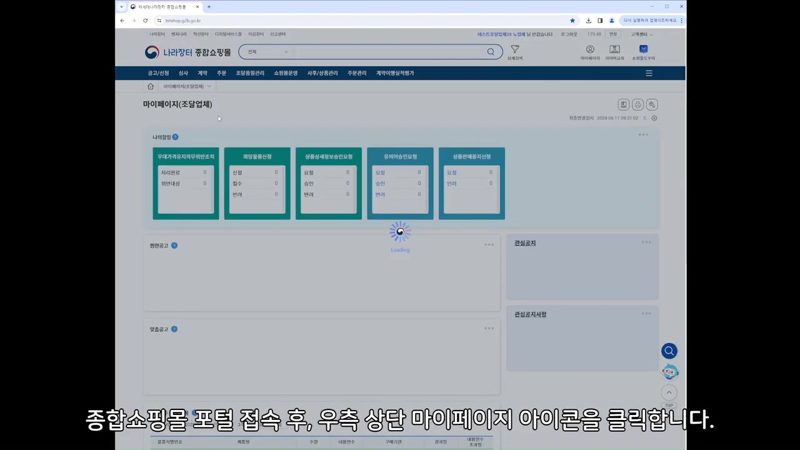Click the 요청 link in the fifth card

[452, 172]
